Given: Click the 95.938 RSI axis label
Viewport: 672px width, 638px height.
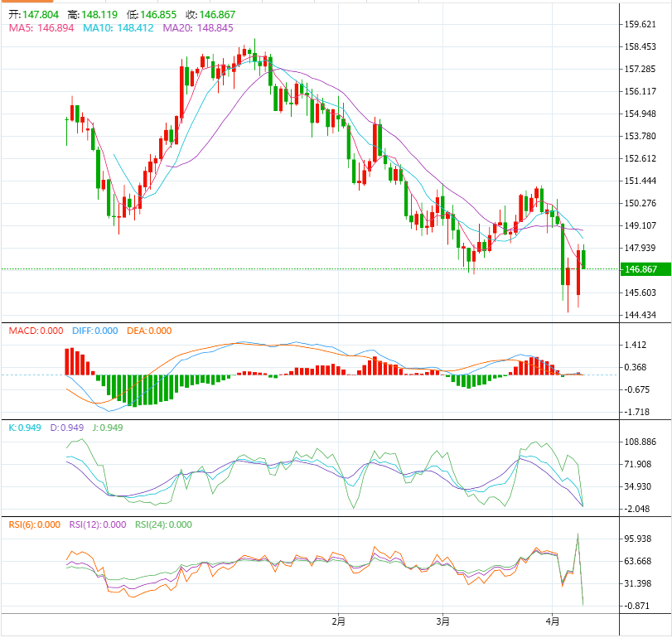Looking at the screenshot, I should [x=638, y=539].
